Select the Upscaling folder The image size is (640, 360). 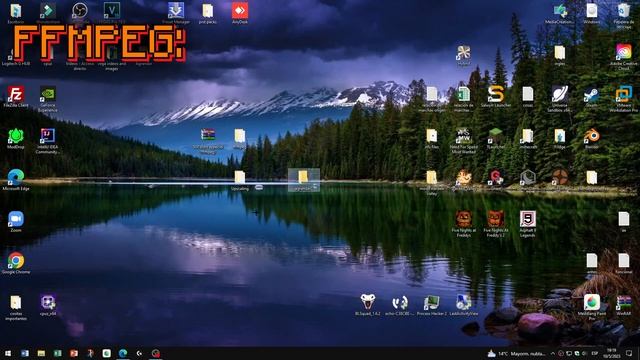coord(240,180)
